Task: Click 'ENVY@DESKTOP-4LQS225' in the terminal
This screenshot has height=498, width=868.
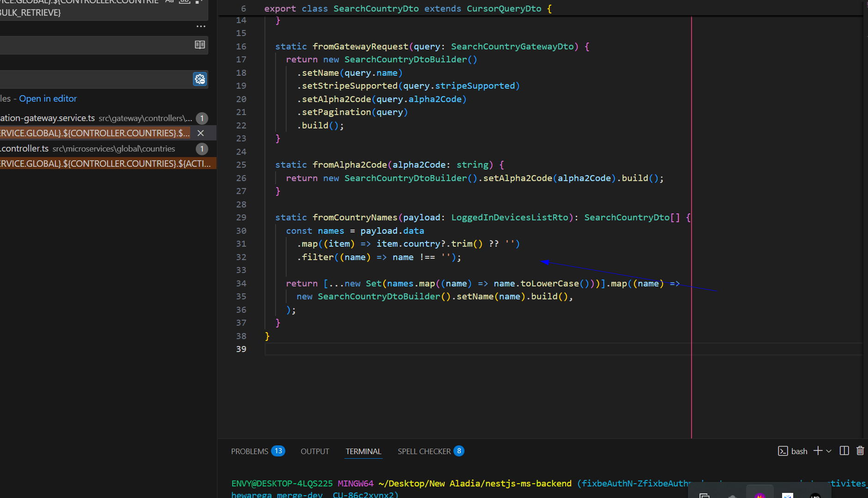Action: [282, 483]
